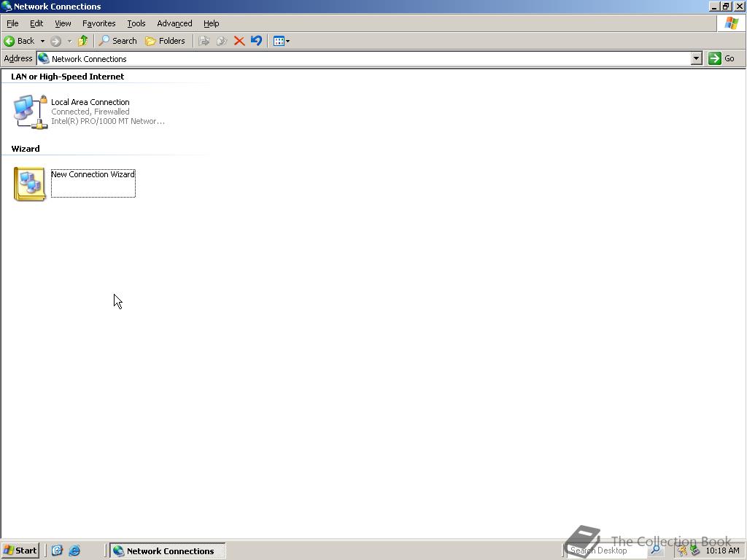Click the Back arrow icon
This screenshot has width=747, height=560.
pos(9,41)
